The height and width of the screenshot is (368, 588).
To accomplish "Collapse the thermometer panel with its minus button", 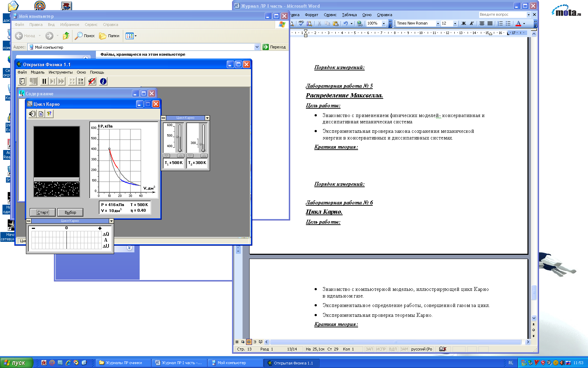I will click(163, 118).
